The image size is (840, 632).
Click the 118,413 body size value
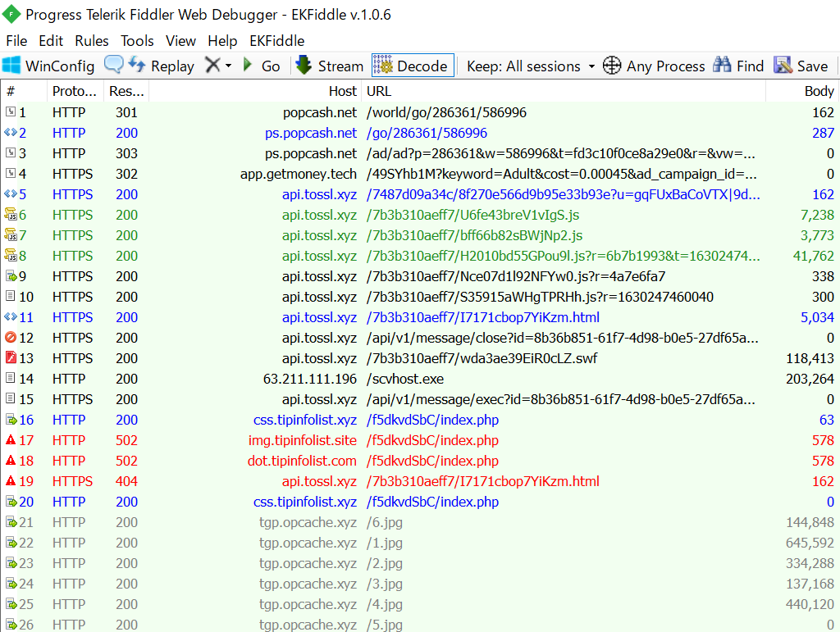tap(810, 358)
